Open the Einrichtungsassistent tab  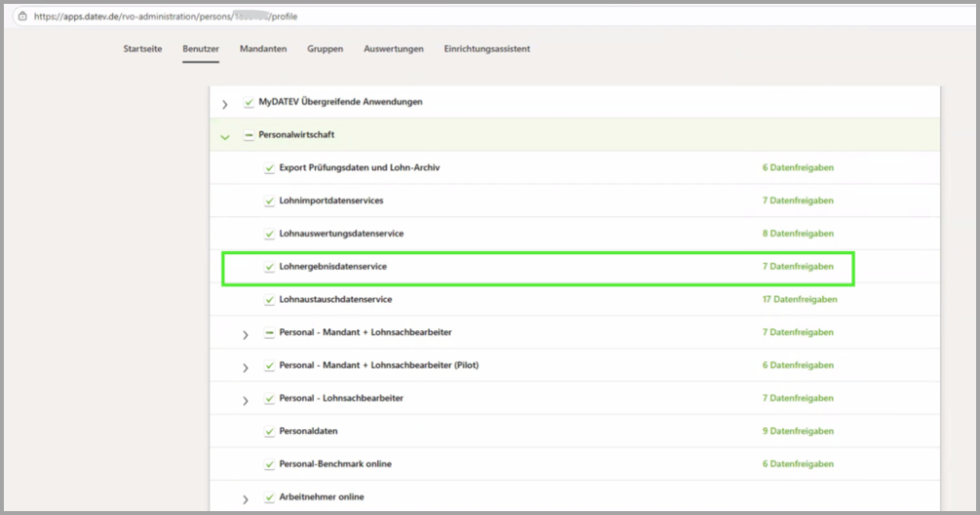pyautogui.click(x=486, y=49)
